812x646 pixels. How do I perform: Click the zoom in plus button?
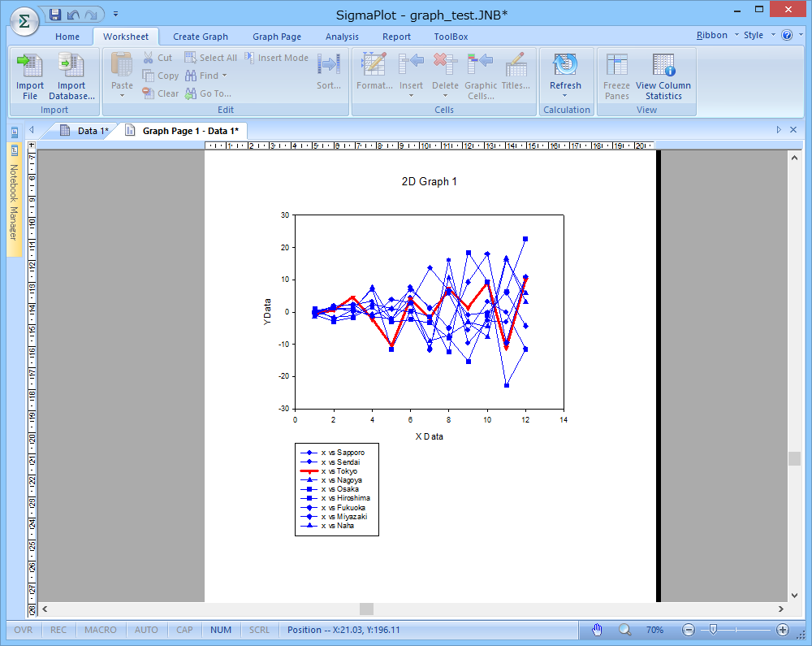pos(783,630)
